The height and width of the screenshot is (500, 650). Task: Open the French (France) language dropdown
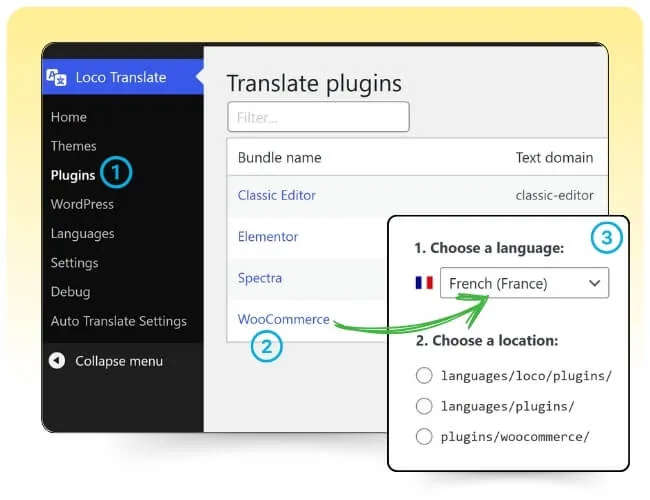point(524,283)
